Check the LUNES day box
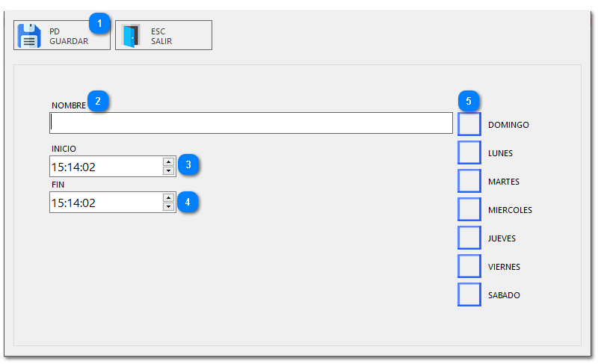 tap(469, 152)
